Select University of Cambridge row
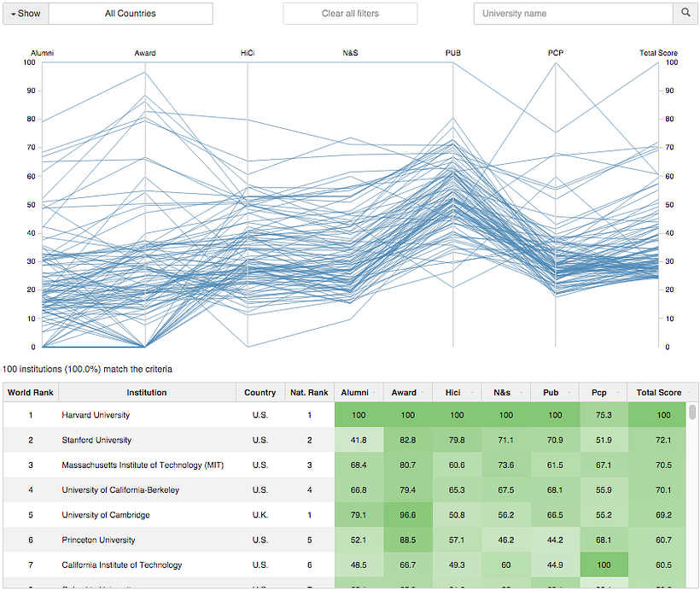 click(x=344, y=515)
